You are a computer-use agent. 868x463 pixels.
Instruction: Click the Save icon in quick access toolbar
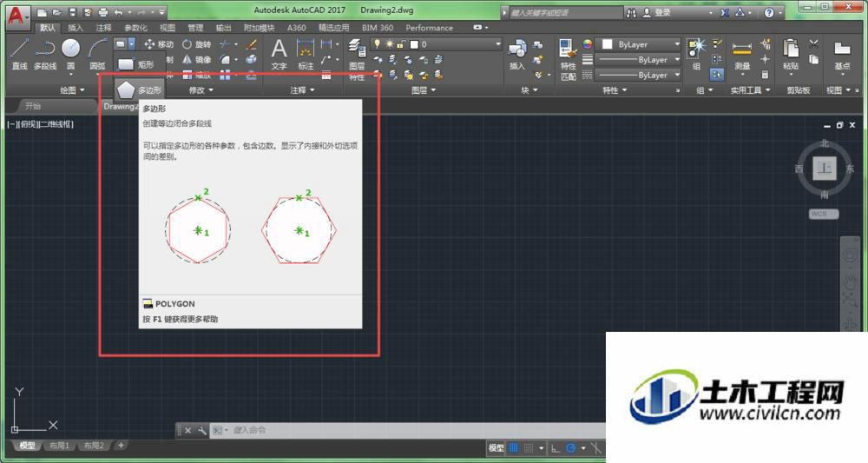click(73, 11)
